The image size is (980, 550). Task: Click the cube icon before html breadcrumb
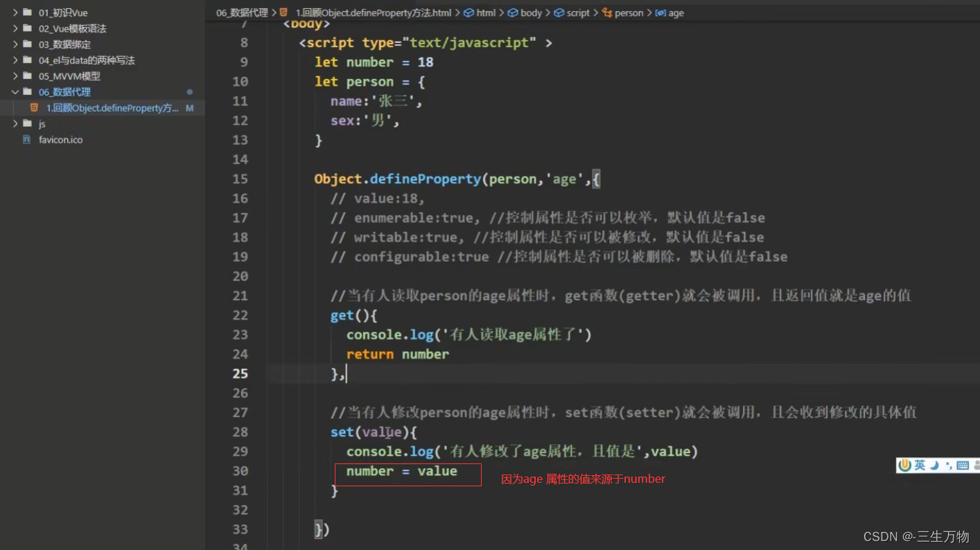tap(469, 12)
